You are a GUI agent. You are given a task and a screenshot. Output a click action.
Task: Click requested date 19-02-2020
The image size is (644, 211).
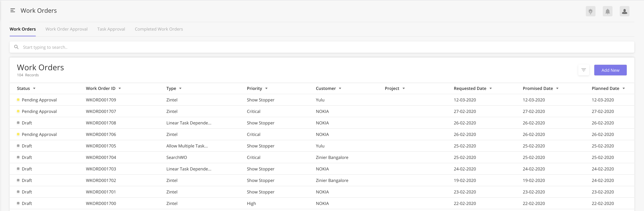[465, 180]
